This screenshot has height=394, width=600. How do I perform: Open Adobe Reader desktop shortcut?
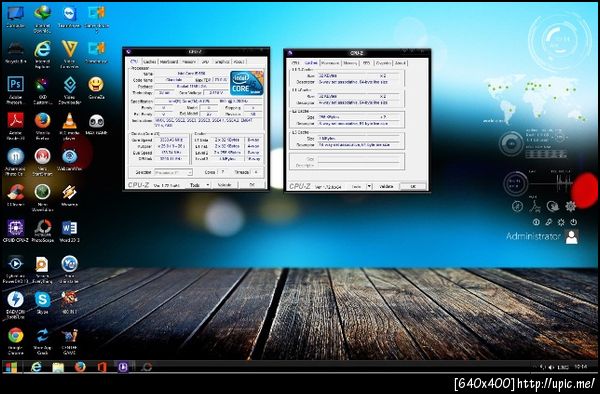(x=16, y=126)
